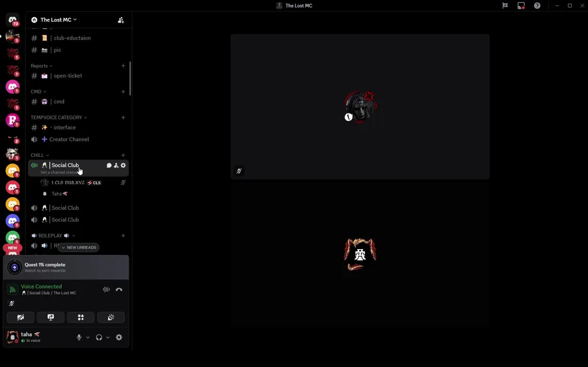
Task: Open microphone input options chevron
Action: [x=88, y=337]
